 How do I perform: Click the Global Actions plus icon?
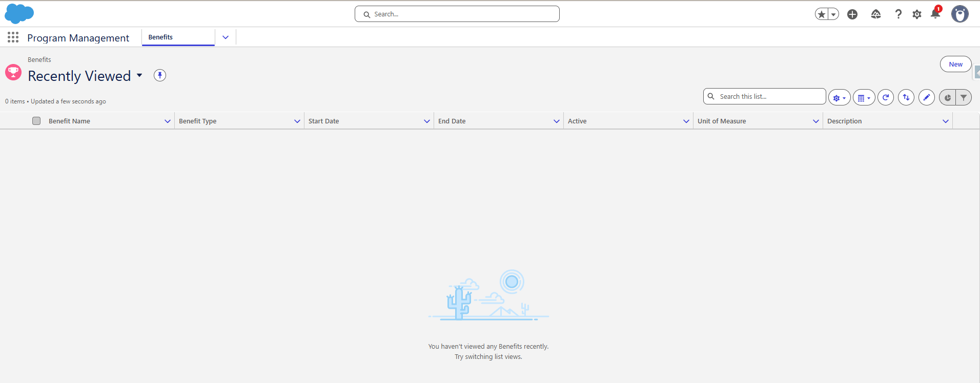point(852,14)
